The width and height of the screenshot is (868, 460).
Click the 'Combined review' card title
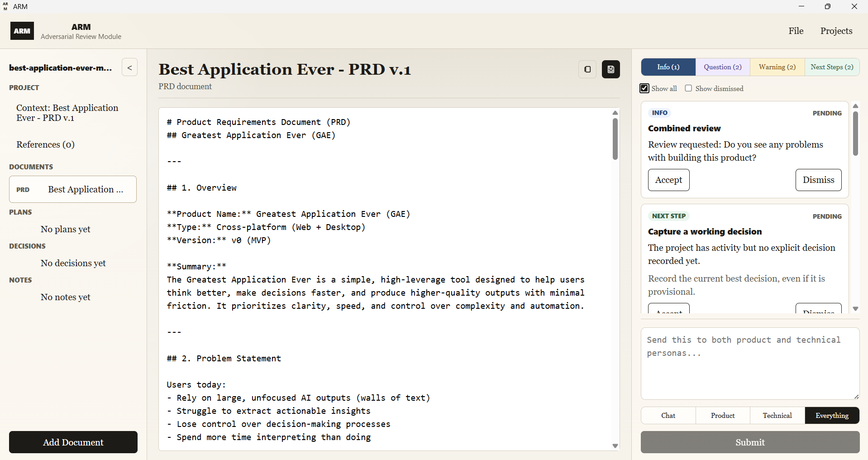tap(684, 128)
